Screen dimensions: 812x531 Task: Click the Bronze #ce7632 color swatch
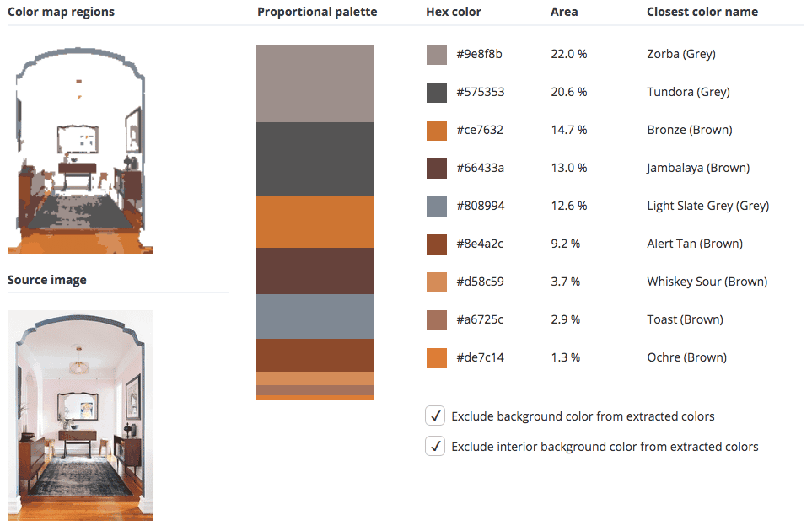coord(436,131)
